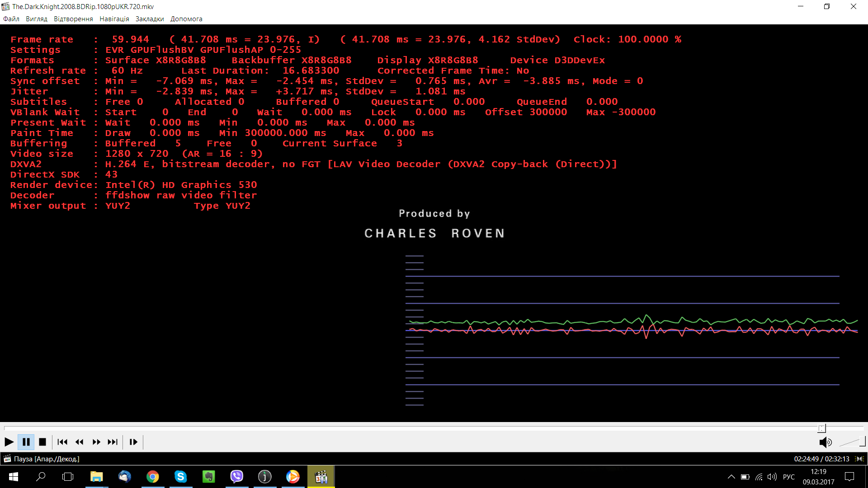868x488 pixels.
Task: Rewind with decrease speed button
Action: click(80, 442)
